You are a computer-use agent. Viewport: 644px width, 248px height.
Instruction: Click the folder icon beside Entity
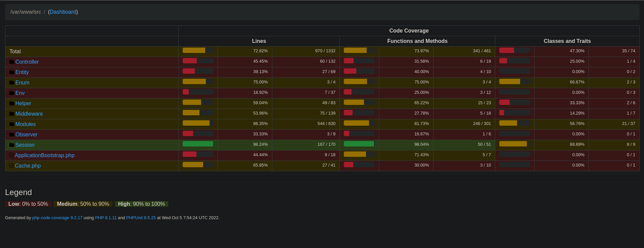[x=12, y=72]
